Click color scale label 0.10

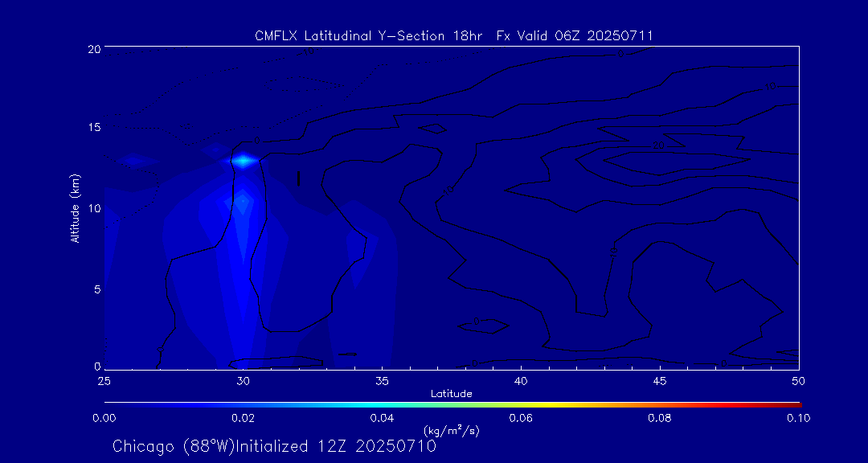point(798,418)
